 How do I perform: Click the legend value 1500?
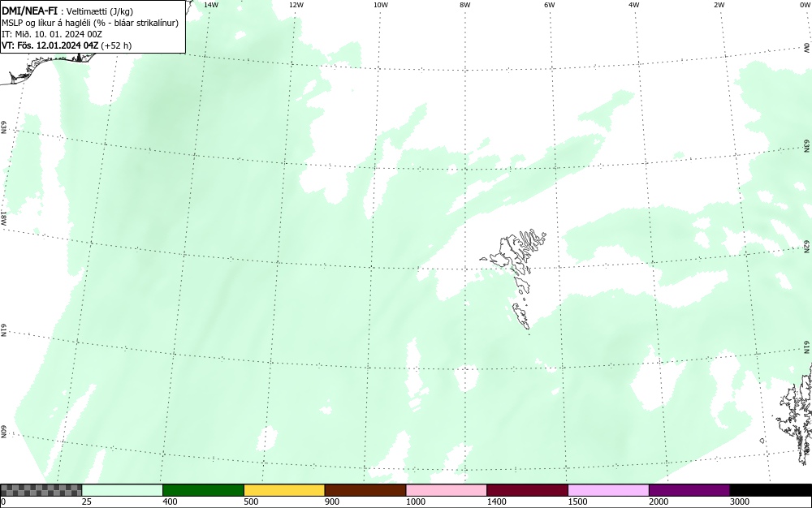[x=577, y=502]
